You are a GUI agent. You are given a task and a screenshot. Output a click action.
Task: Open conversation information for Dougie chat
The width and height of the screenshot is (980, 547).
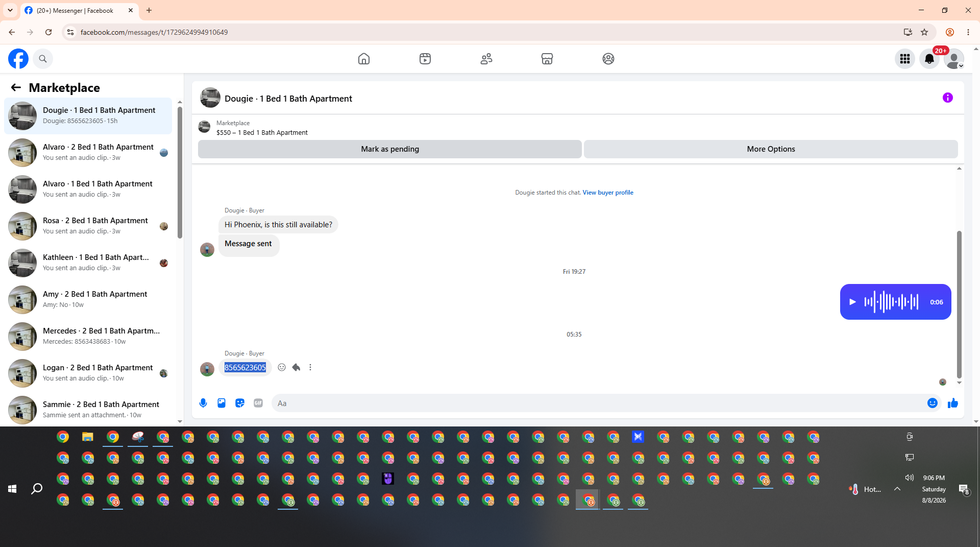tap(948, 98)
